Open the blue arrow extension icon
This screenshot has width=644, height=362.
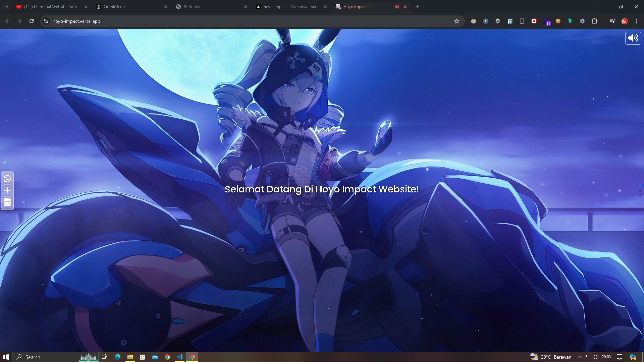tap(510, 21)
